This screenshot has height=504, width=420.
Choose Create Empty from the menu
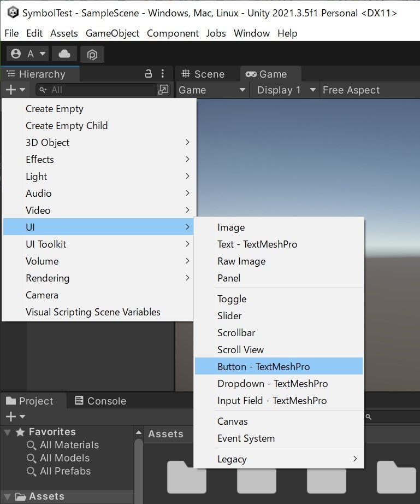point(98,109)
